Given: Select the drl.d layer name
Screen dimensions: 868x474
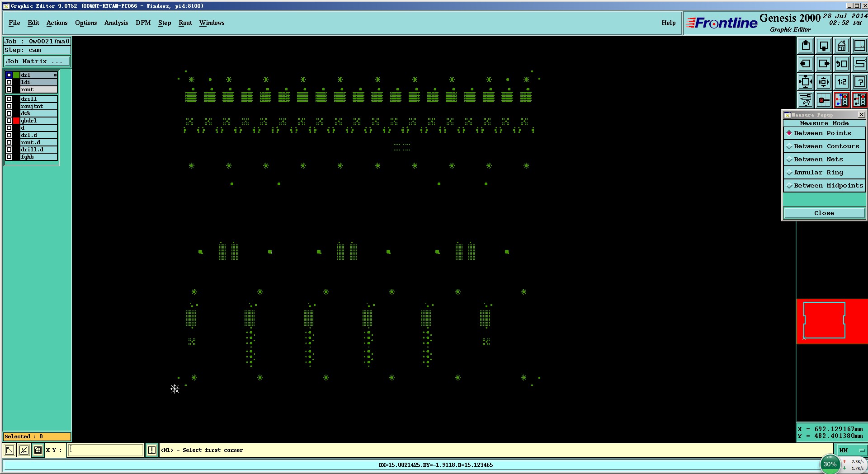Looking at the screenshot, I should pyautogui.click(x=38, y=135).
